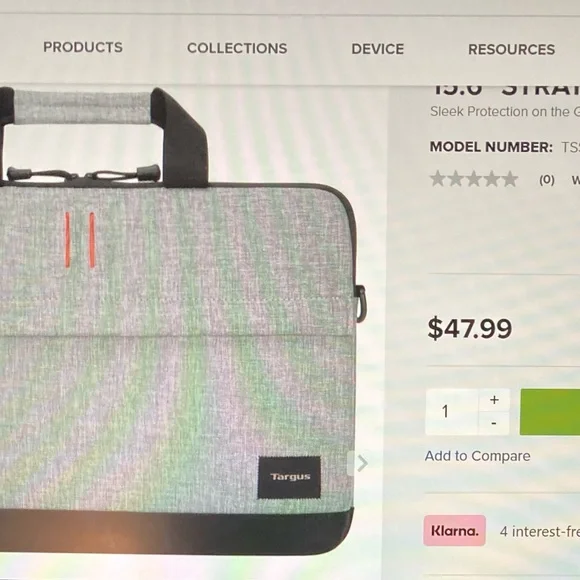Focus the quantity input field showing 1
This screenshot has width=580, height=580.
452,412
